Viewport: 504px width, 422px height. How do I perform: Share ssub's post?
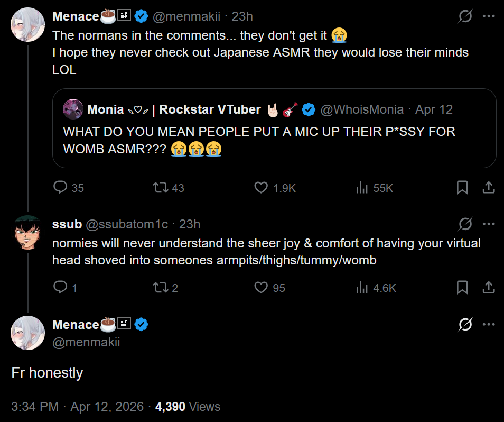pyautogui.click(x=489, y=288)
